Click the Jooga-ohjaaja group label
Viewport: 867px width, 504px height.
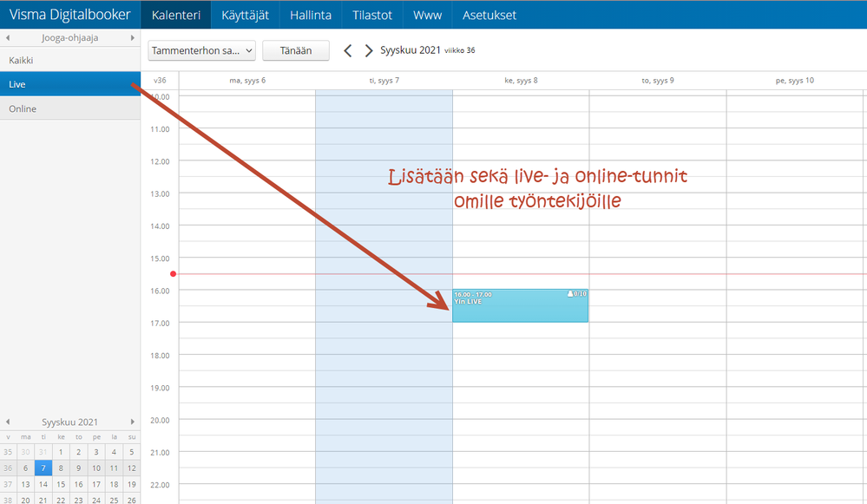coord(69,37)
